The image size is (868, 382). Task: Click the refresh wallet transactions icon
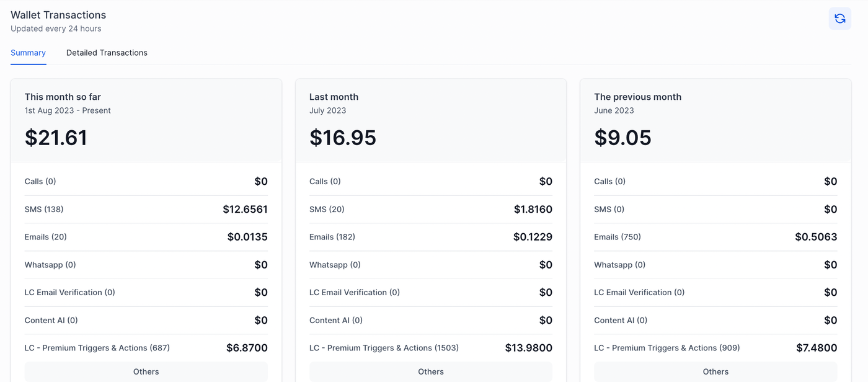click(839, 19)
